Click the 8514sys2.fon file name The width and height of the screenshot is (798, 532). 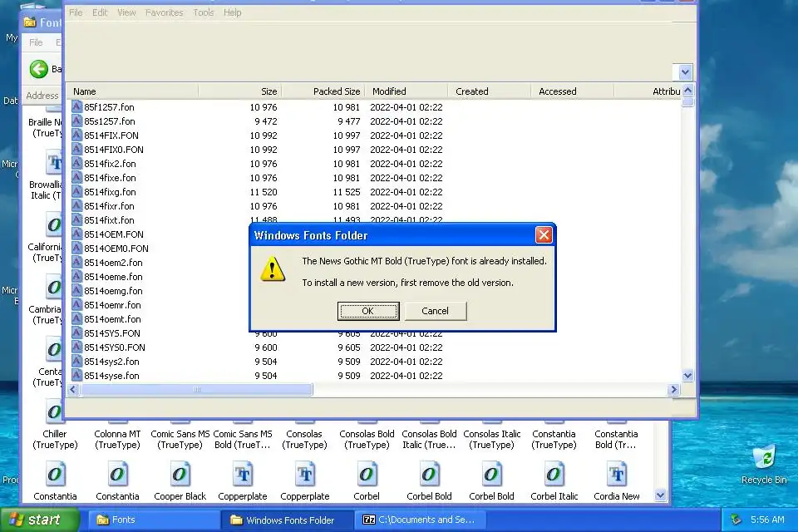[111, 362]
